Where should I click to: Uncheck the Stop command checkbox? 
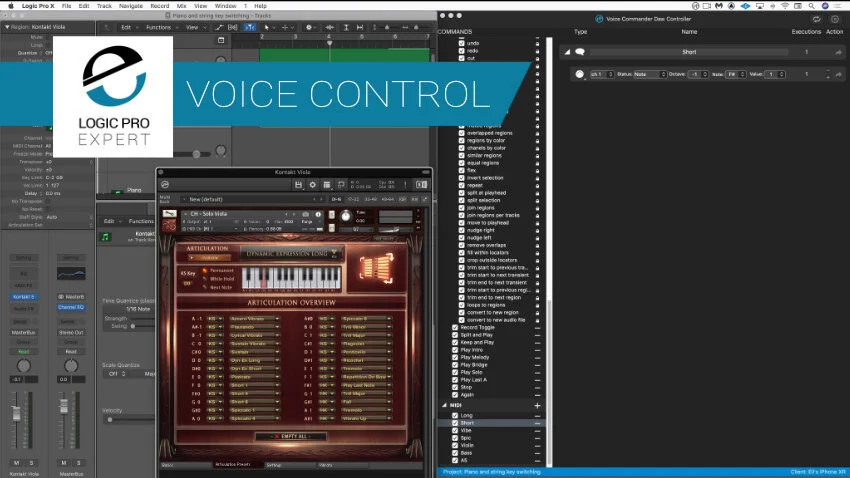point(455,387)
